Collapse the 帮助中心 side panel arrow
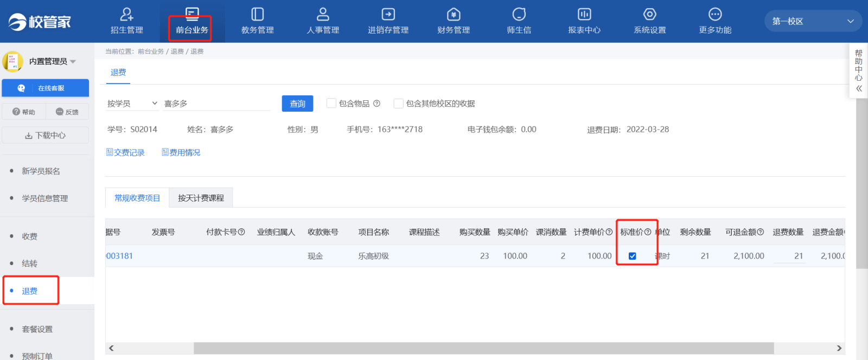Image resolution: width=868 pixels, height=360 pixels. tap(859, 88)
